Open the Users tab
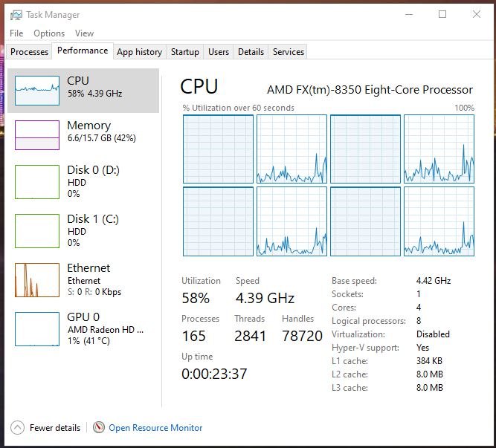Image resolution: width=496 pixels, height=448 pixels. (x=219, y=52)
